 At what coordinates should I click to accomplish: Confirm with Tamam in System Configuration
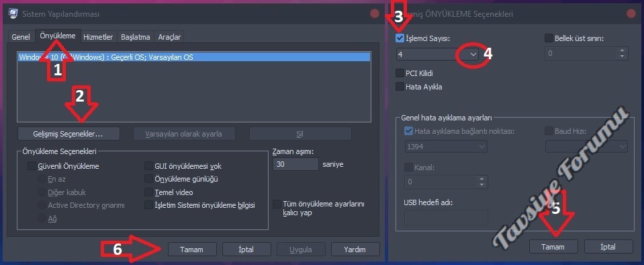point(192,250)
